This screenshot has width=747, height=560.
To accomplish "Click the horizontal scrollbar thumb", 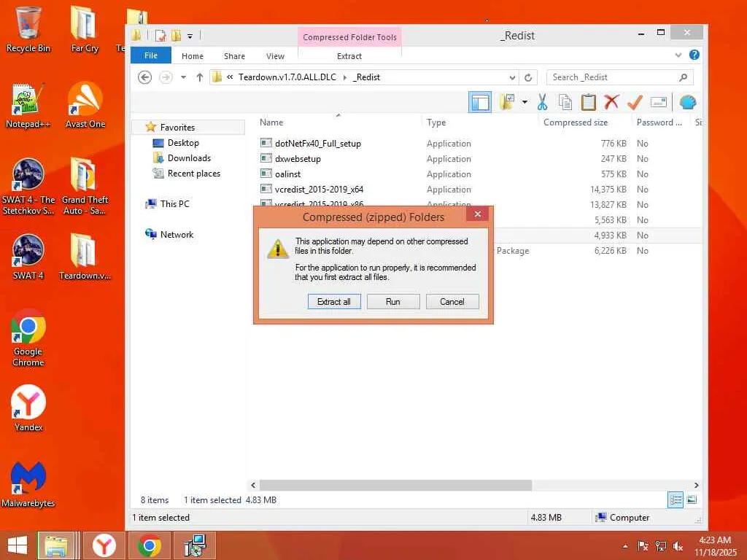I will [395, 485].
